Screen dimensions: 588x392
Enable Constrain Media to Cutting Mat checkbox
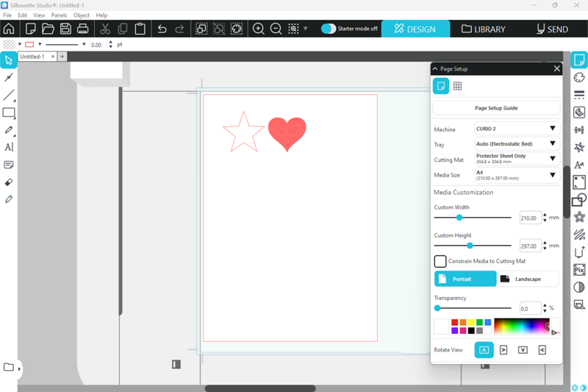pyautogui.click(x=440, y=261)
